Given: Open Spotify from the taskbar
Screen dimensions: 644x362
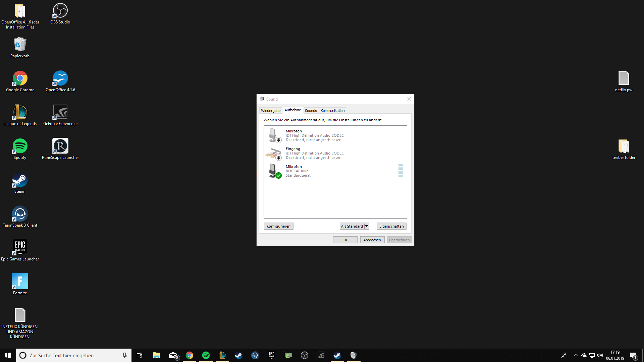Looking at the screenshot, I should 206,355.
